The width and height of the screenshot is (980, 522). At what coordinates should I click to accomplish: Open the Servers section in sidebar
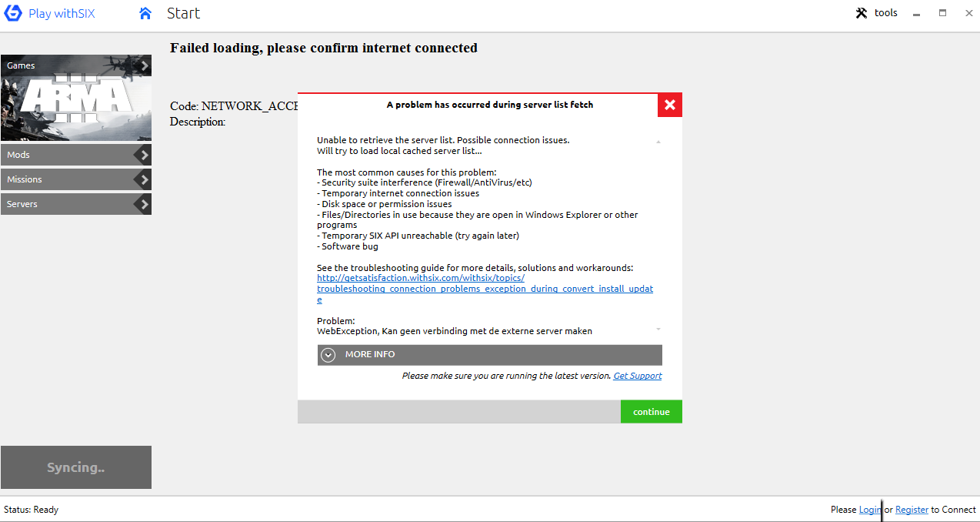click(76, 204)
